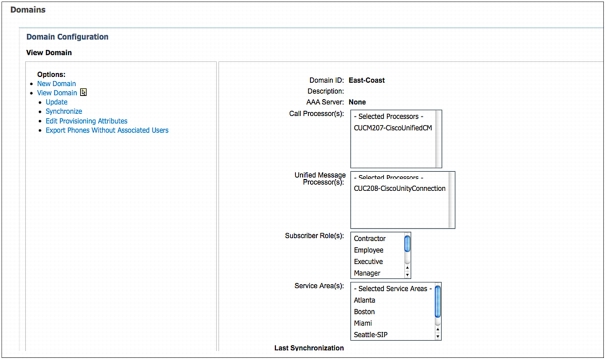Image resolution: width=607 pixels, height=361 pixels.
Task: Click the Subscriber Roles scroll up arrow
Action: (x=407, y=268)
